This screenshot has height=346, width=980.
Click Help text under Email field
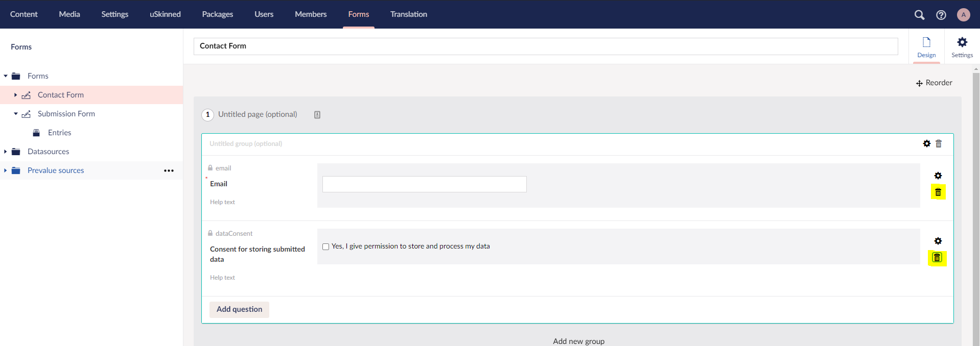pyautogui.click(x=222, y=202)
